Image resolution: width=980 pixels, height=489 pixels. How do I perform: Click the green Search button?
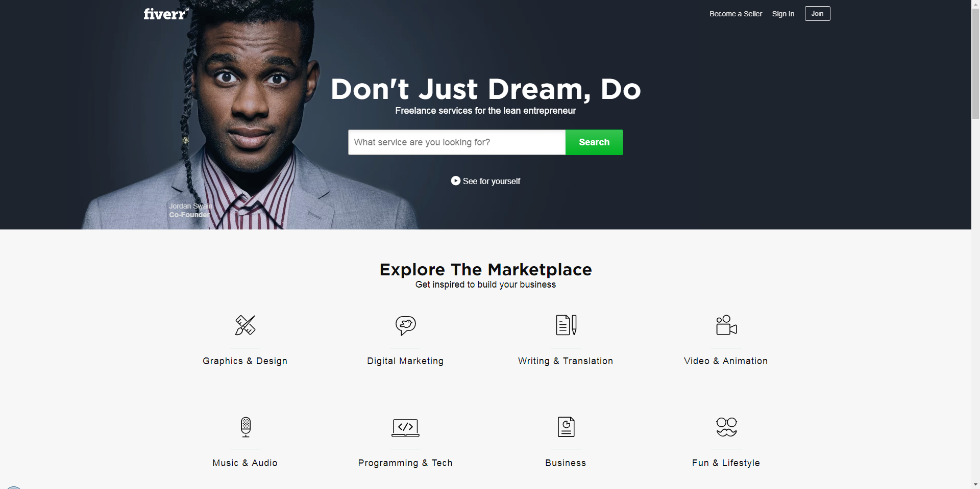(594, 142)
